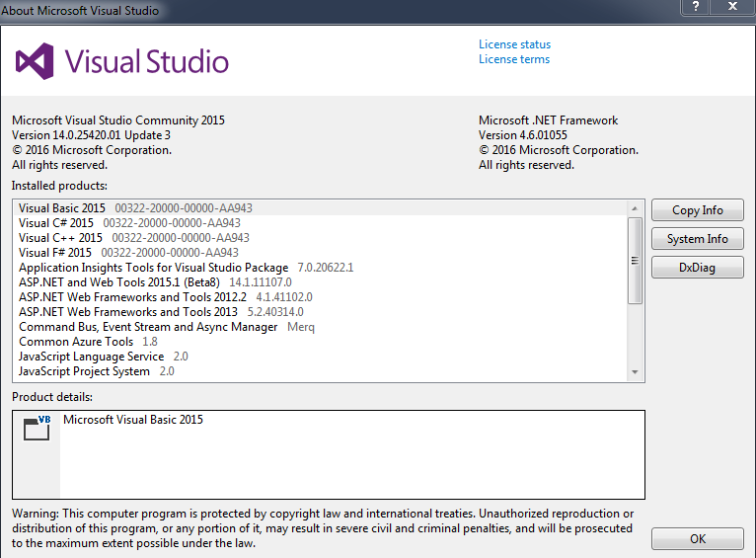This screenshot has height=558, width=756.
Task: Select Common Azure Tools row
Action: click(x=320, y=342)
